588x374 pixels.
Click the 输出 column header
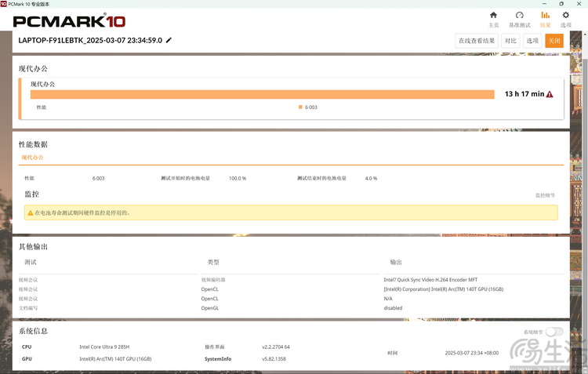[x=396, y=262]
